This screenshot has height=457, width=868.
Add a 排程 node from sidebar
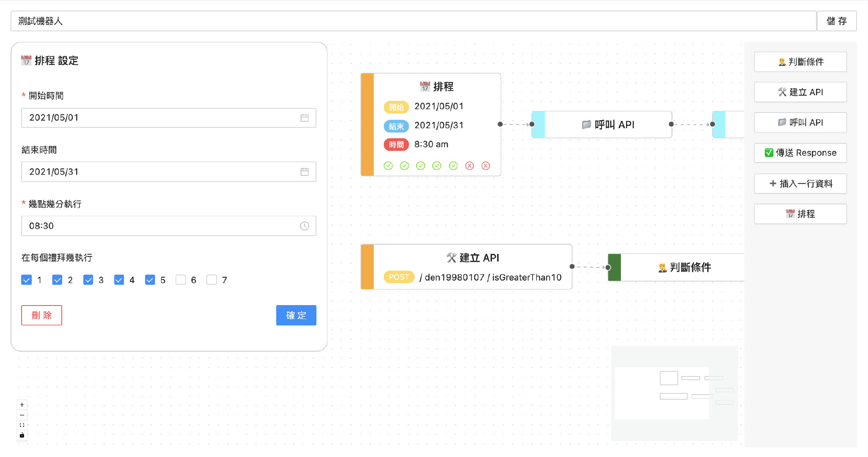coord(800,214)
